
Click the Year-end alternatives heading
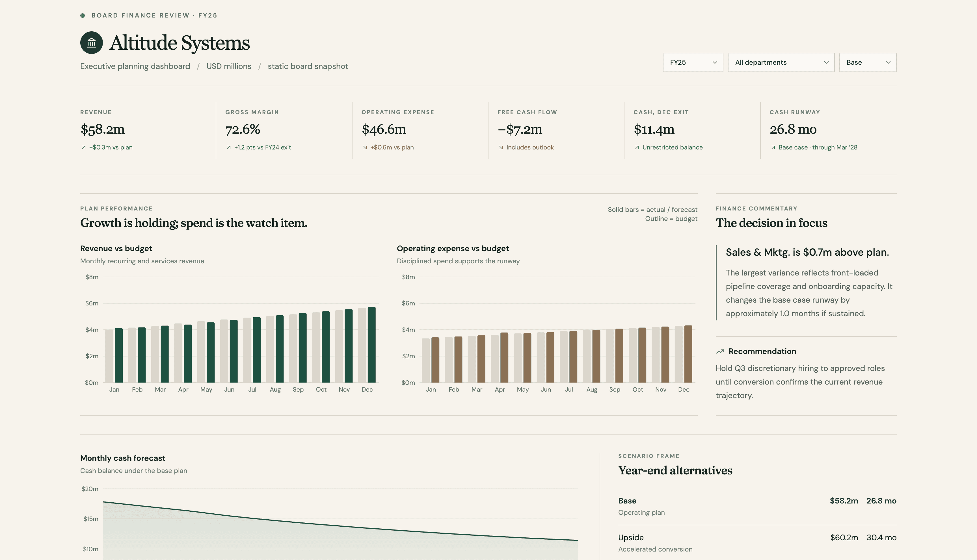click(675, 470)
